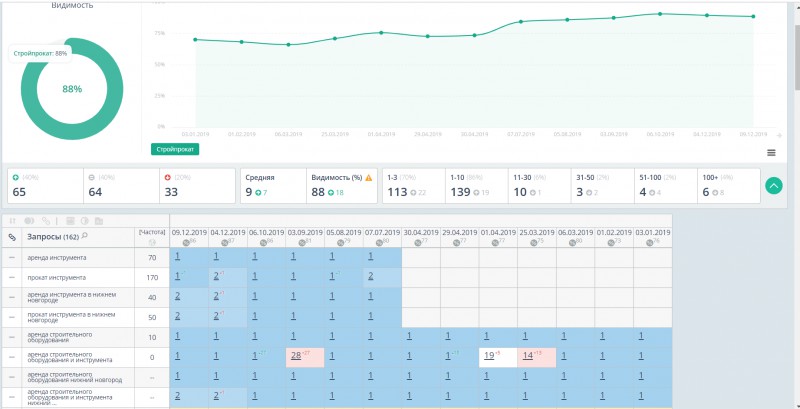Click the first sort icon in table toolbar
This screenshot has height=409, width=800.
pyautogui.click(x=13, y=221)
